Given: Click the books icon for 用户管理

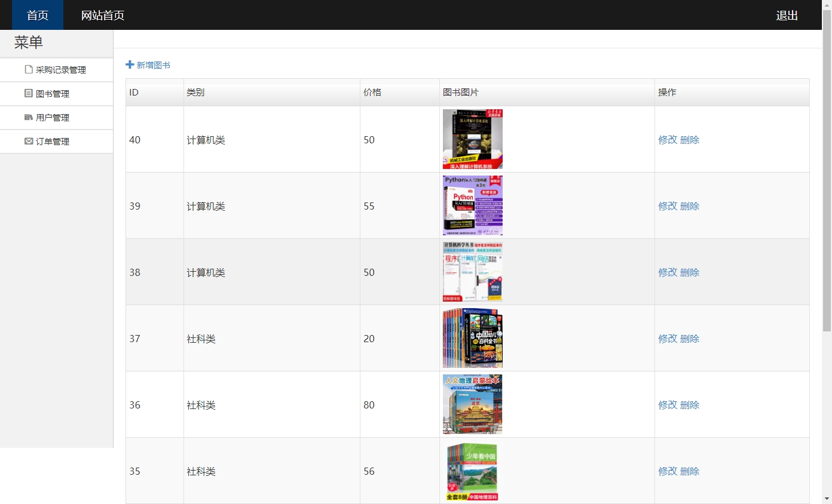Looking at the screenshot, I should coord(29,117).
